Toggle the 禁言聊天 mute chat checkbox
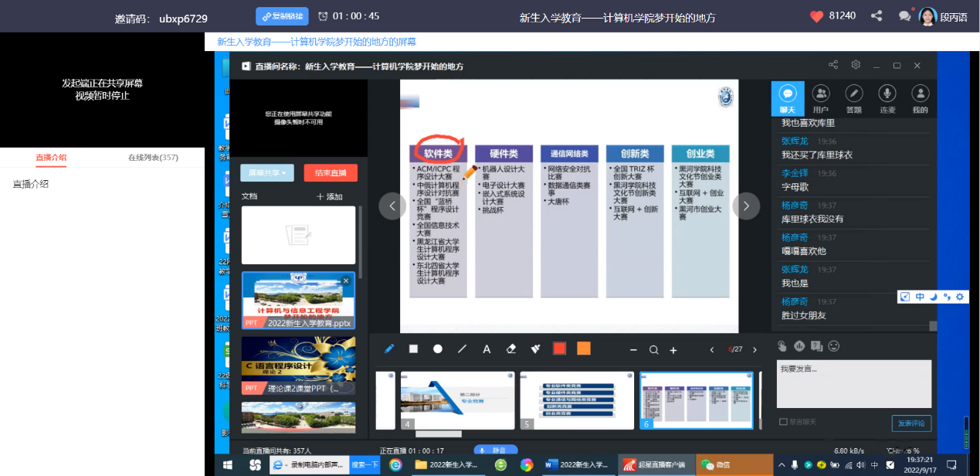This screenshot has width=980, height=476. click(x=784, y=422)
